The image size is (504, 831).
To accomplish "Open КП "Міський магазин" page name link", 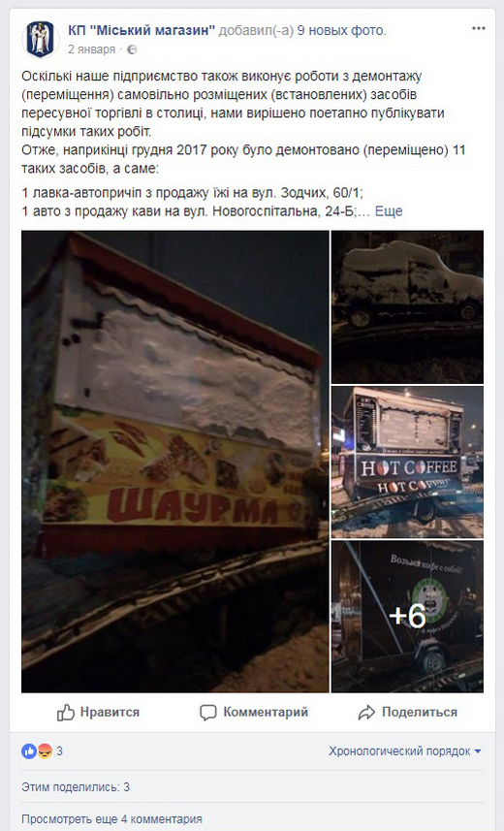I will click(x=142, y=31).
